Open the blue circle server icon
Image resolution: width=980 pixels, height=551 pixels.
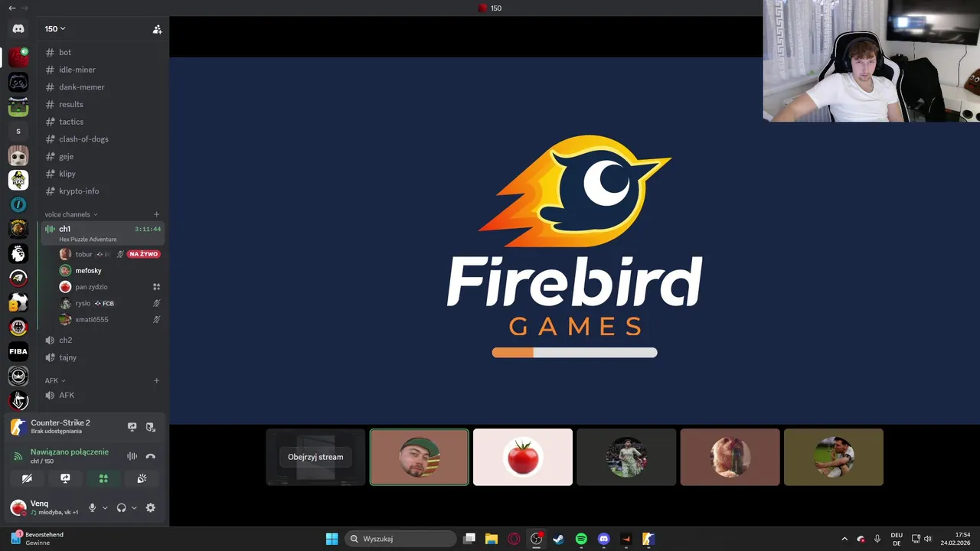click(18, 204)
